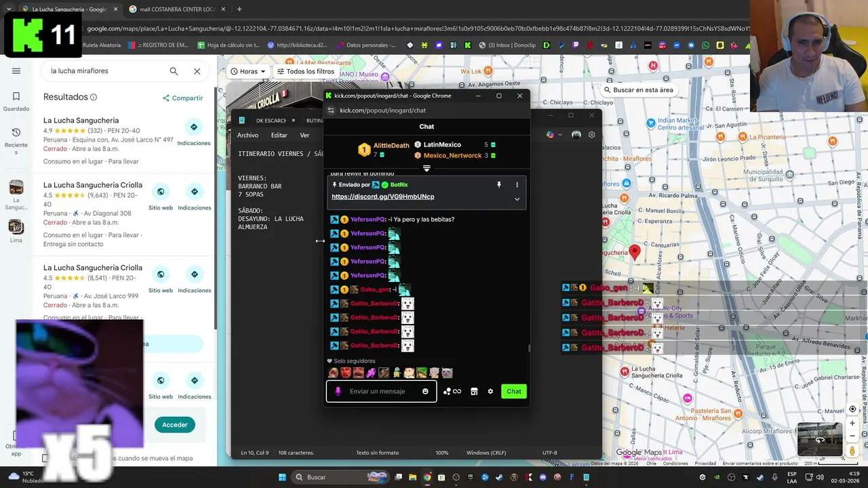Open Todos los filtros in Maps
Viewport: 868px width, 488px height.
click(x=305, y=71)
